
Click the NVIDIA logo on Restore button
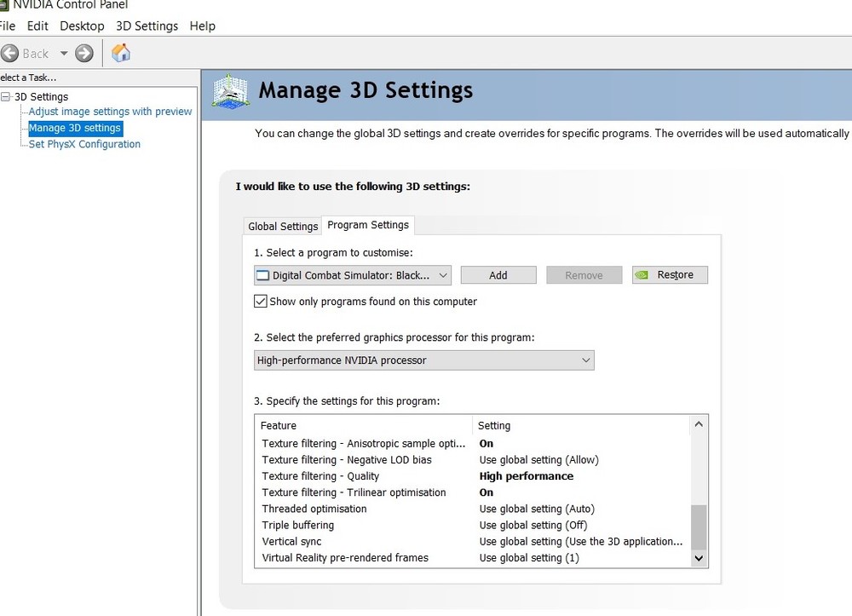point(642,275)
